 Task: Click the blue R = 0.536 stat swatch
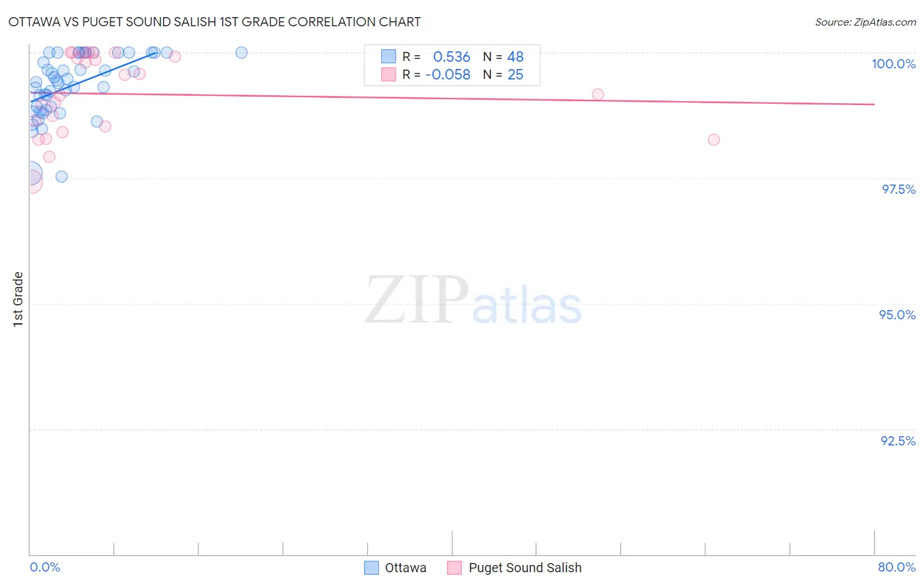[x=388, y=56]
